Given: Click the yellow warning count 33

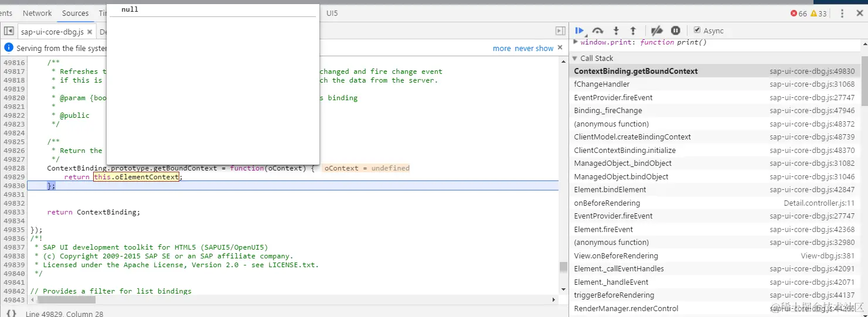Looking at the screenshot, I should 818,13.
